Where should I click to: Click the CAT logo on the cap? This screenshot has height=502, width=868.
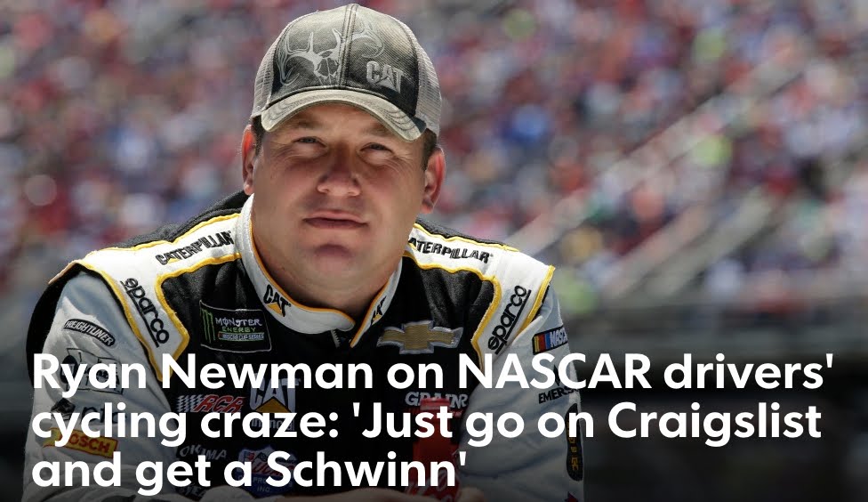pyautogui.click(x=385, y=77)
